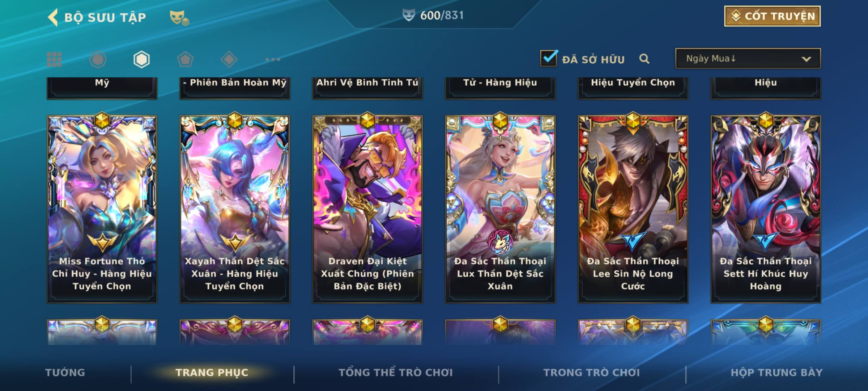Click the search magnifier icon
Image resolution: width=868 pixels, height=391 pixels.
coord(644,59)
